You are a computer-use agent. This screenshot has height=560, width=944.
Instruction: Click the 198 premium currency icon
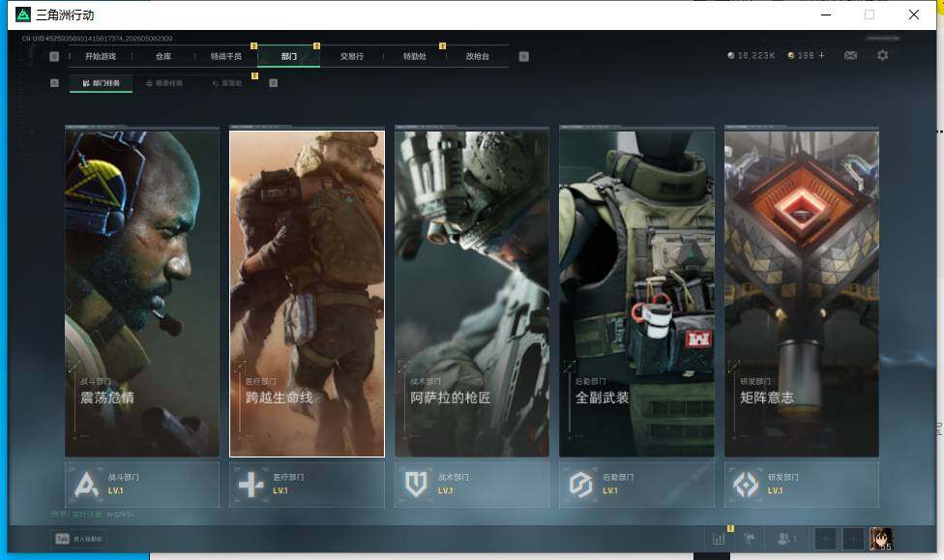pos(791,55)
